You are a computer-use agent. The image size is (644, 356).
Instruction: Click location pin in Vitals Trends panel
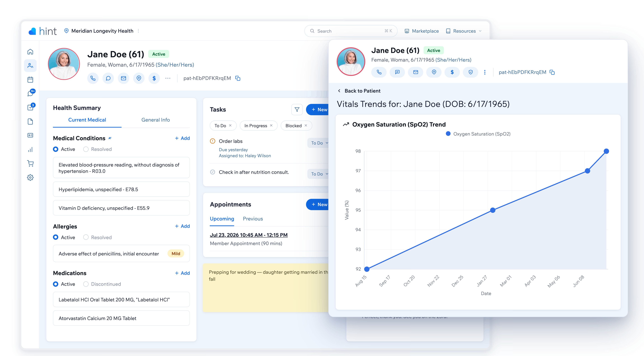point(434,72)
